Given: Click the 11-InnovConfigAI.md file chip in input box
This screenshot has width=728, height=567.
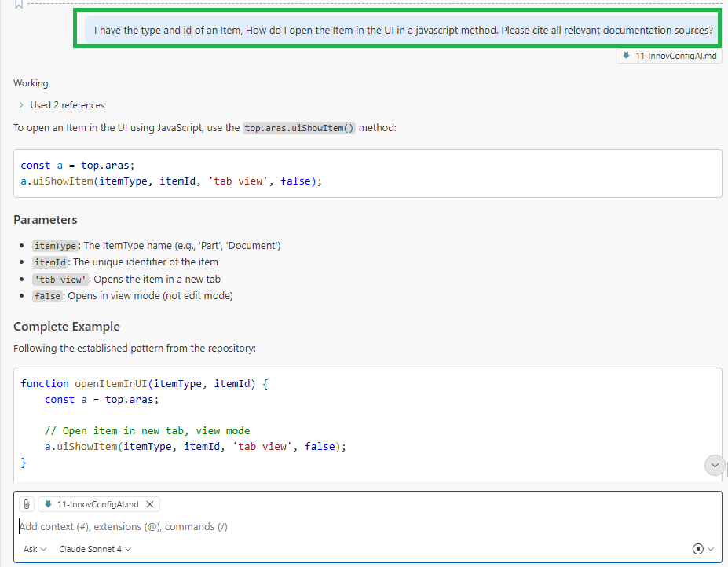Looking at the screenshot, I should pyautogui.click(x=91, y=504).
